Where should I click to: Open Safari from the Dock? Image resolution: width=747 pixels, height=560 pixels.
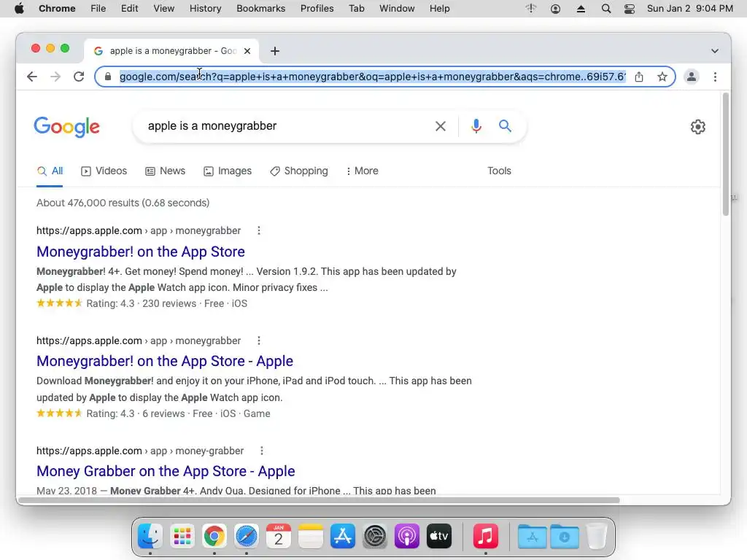(x=247, y=536)
